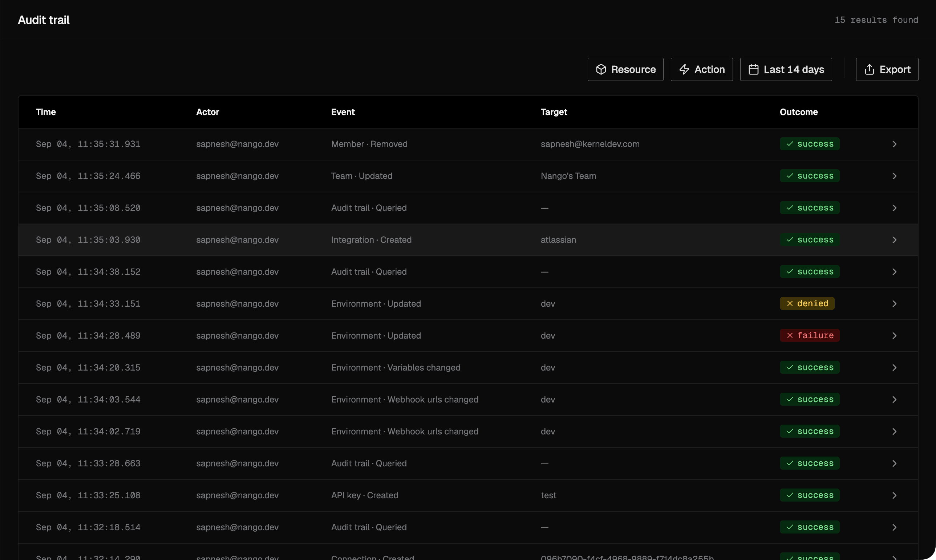Click event 'Member · Removed'
This screenshot has height=560, width=936.
tap(369, 144)
